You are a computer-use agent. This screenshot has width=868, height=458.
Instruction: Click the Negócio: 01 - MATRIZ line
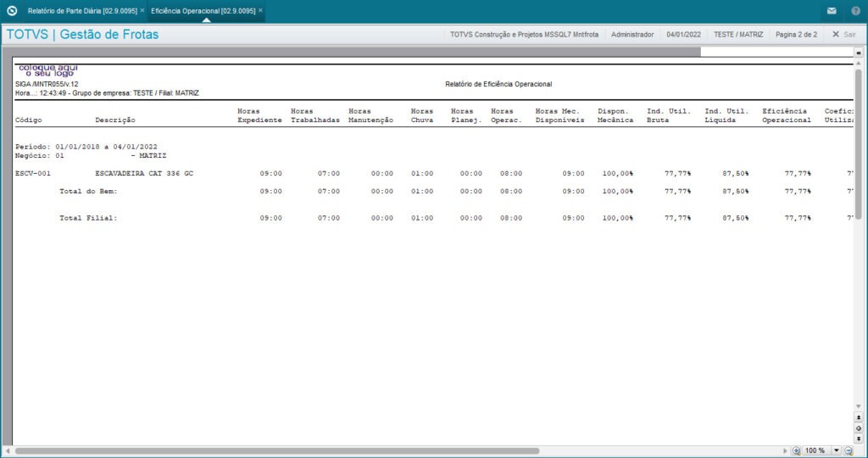tap(91, 155)
